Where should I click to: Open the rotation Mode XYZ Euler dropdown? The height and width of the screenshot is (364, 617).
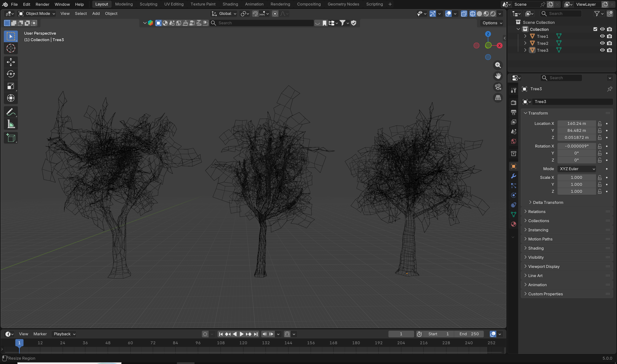[577, 169]
